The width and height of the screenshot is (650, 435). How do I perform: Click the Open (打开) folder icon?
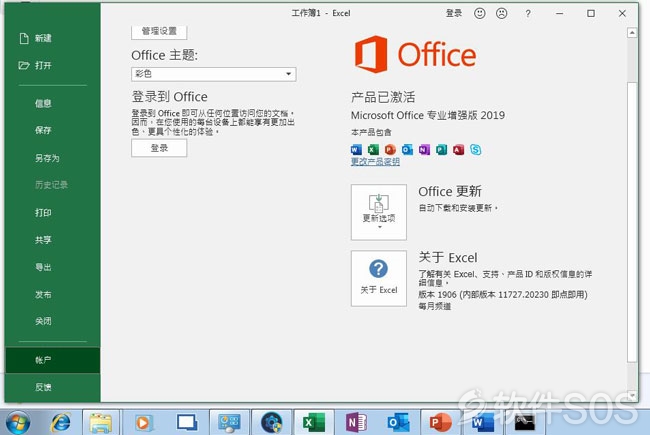(x=24, y=65)
